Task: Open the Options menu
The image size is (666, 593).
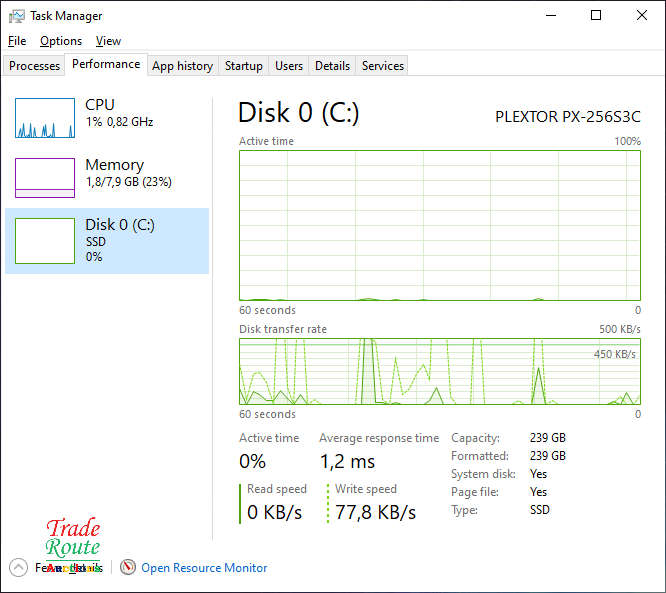Action: [61, 41]
